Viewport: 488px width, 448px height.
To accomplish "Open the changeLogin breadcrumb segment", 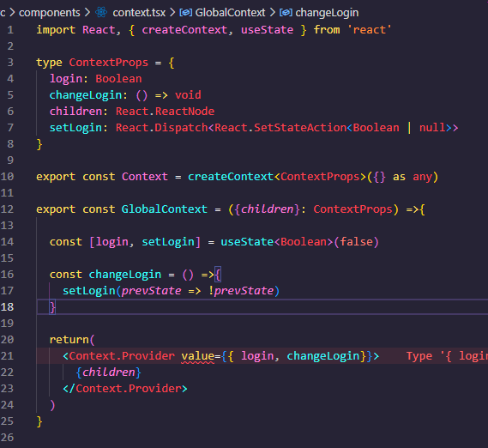I will tap(327, 13).
